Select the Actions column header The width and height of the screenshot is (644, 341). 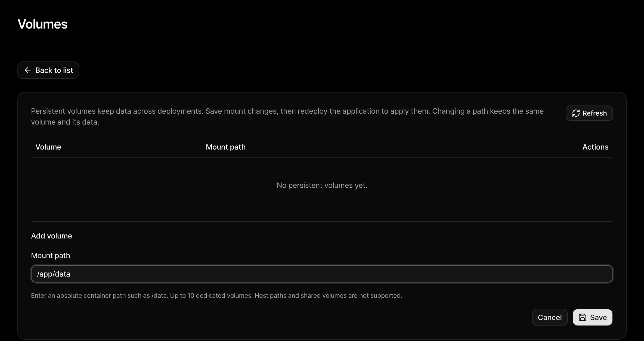coord(595,147)
